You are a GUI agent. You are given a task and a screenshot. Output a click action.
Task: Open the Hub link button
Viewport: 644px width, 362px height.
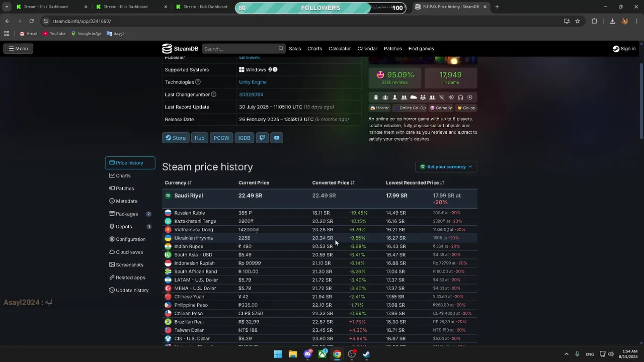200,138
